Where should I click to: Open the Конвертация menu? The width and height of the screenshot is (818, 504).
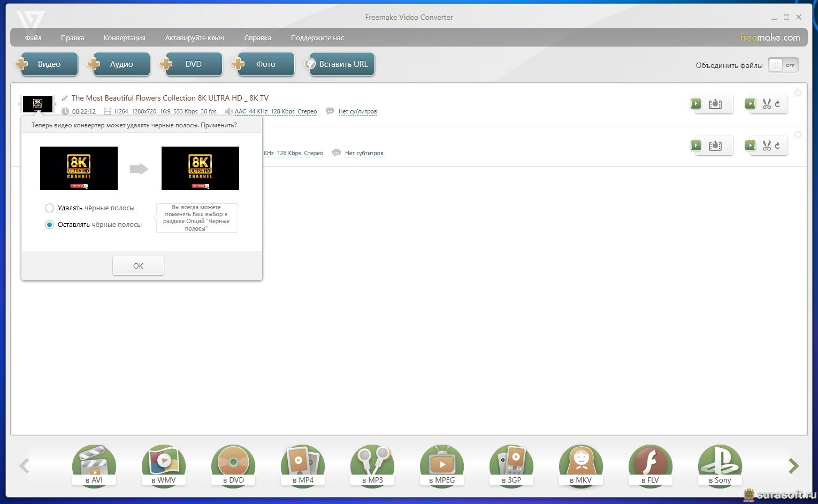tap(125, 38)
